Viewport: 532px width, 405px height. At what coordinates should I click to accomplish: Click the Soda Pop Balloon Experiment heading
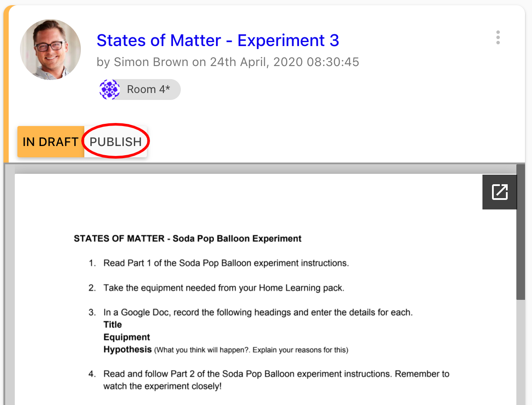187,239
